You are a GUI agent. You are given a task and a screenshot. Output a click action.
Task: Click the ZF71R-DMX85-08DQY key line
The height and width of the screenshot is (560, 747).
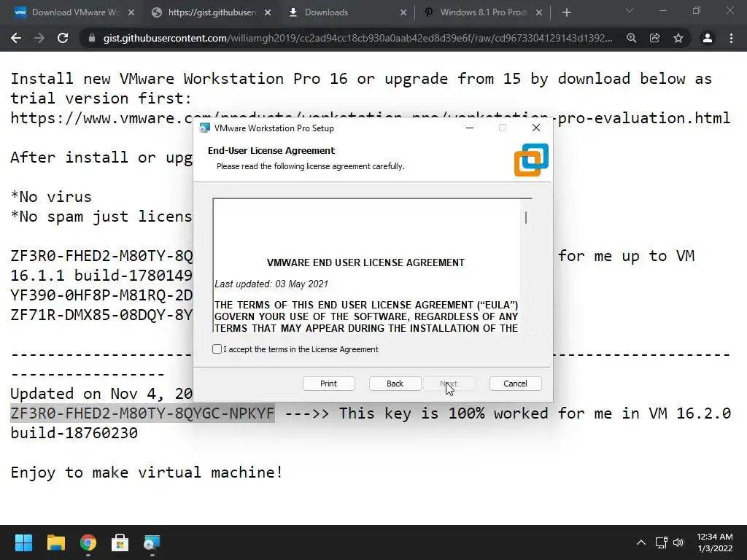click(x=101, y=315)
